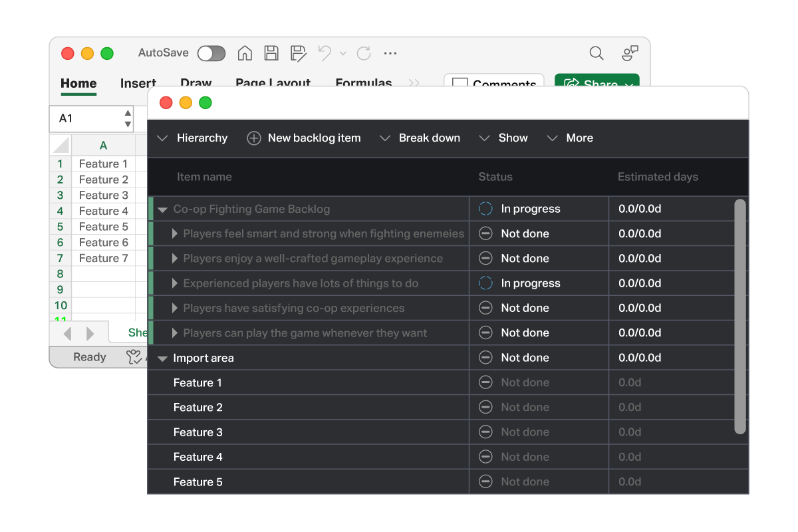Open Excel search with the magnifier icon
The image size is (798, 532).
point(596,53)
